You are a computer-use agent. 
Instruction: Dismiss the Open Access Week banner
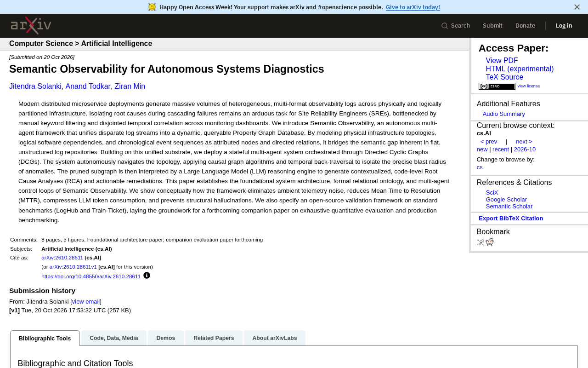coord(577,7)
